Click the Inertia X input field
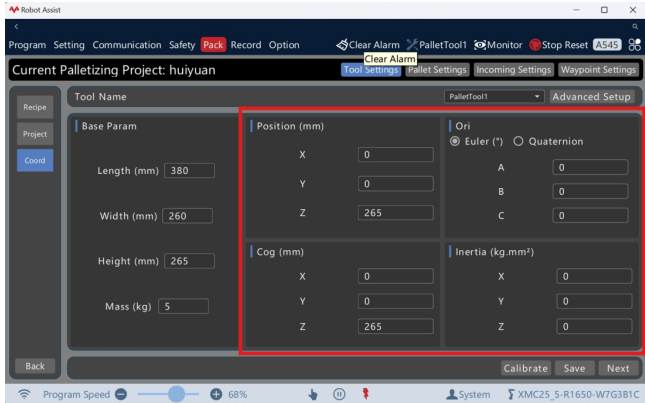This screenshot has height=403, width=645. [x=594, y=276]
